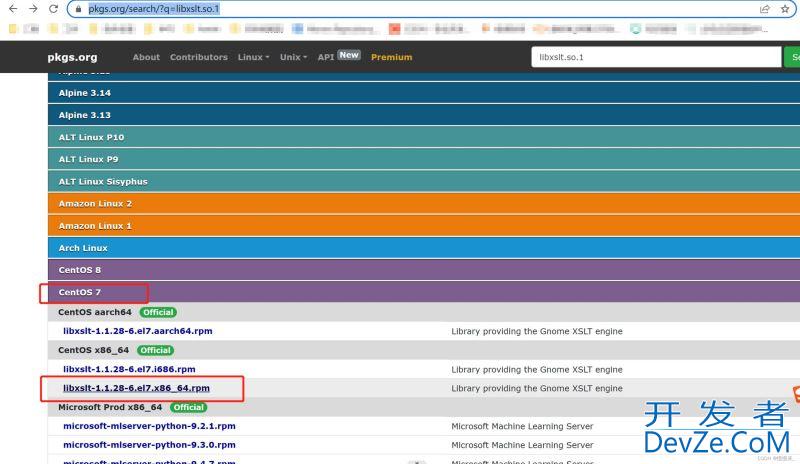Image resolution: width=800 pixels, height=464 pixels.
Task: Click the browser forward arrow
Action: 33,8
